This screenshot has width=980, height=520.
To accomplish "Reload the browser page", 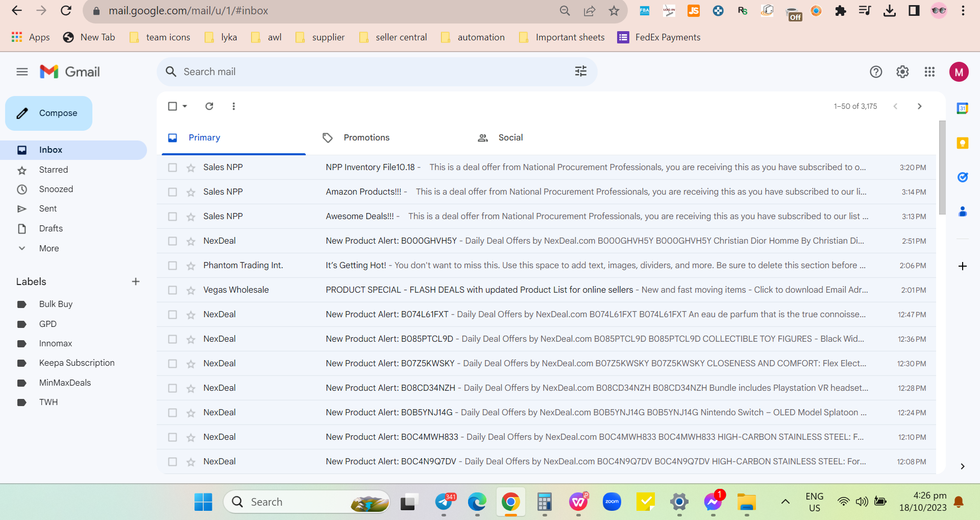I will tap(66, 11).
